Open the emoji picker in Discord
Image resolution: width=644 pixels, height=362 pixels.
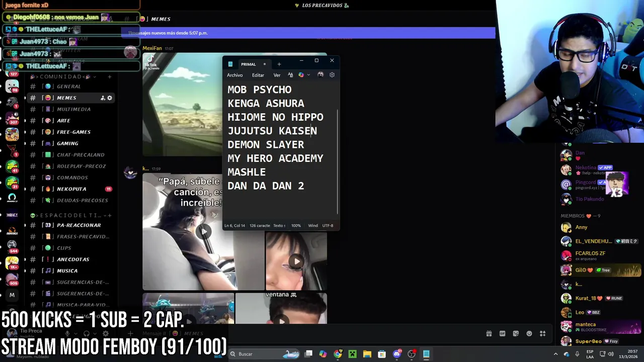[x=529, y=333]
